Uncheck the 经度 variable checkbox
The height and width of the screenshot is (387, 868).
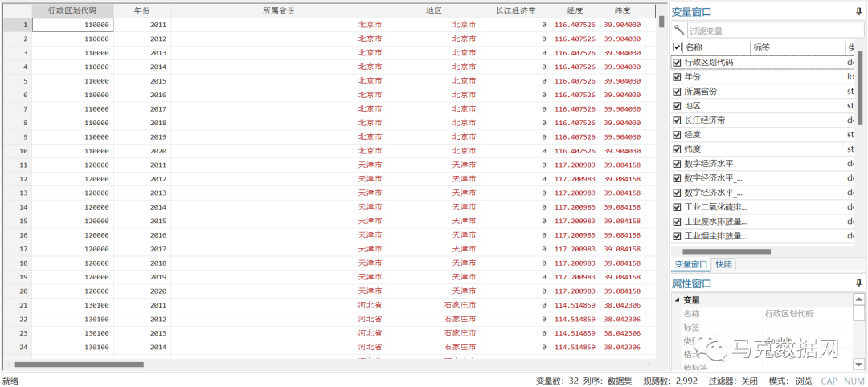677,134
